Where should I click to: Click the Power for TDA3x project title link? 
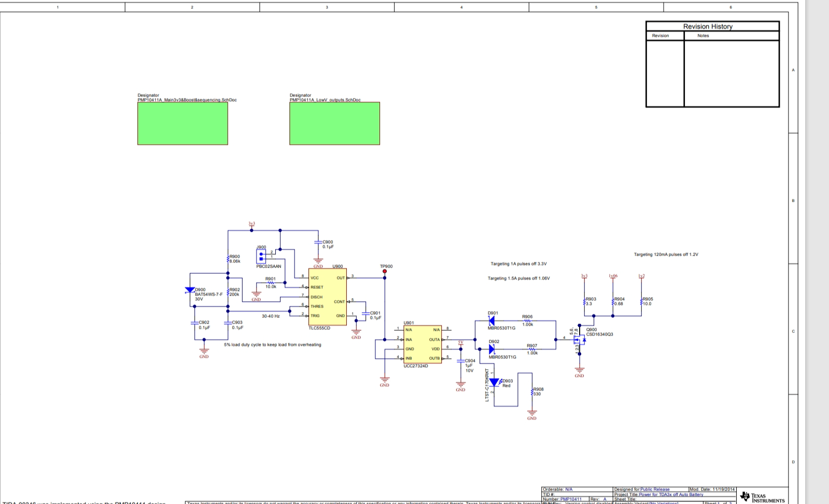(x=671, y=495)
